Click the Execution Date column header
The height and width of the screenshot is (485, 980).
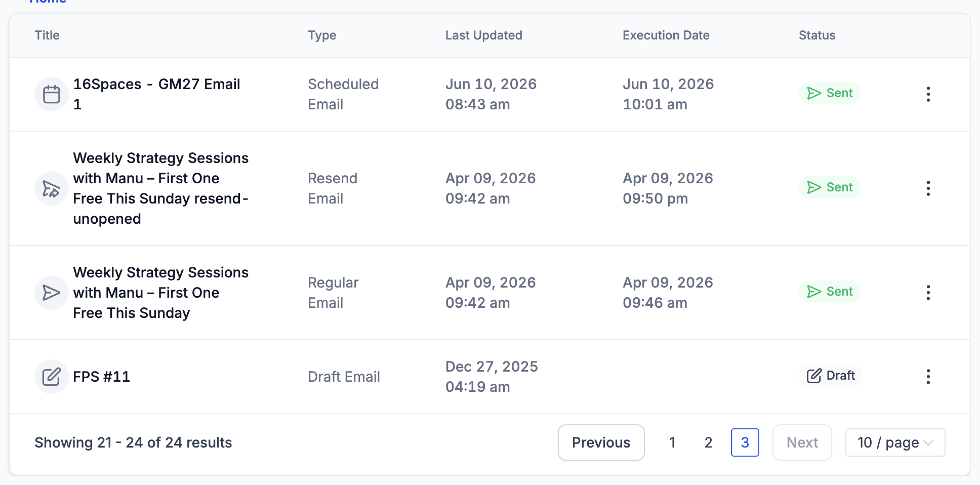click(x=666, y=35)
